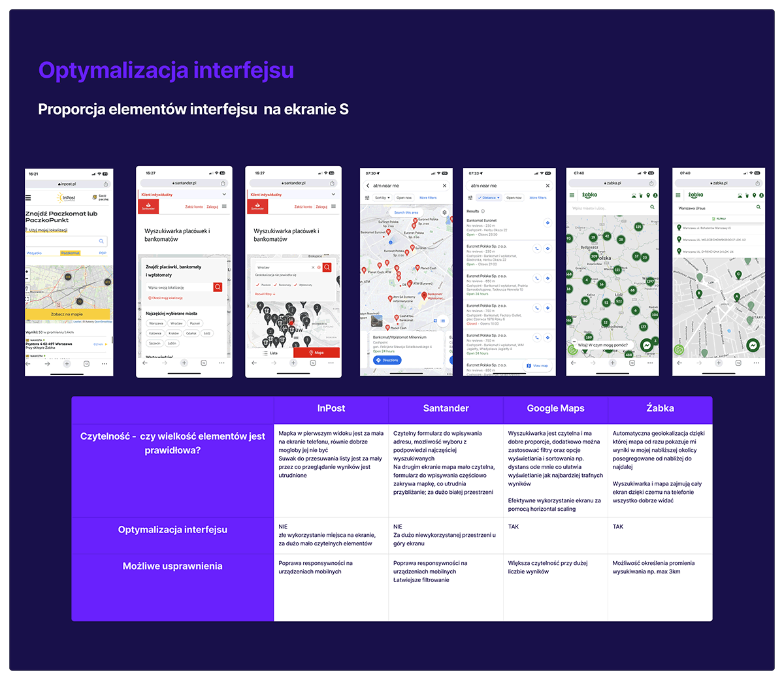The image size is (784, 680).
Task: Click the search icon beside Warszawa Ursus
Action: click(758, 207)
